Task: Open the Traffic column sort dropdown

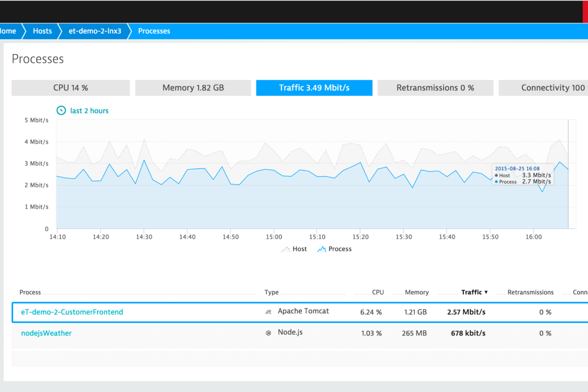Action: click(x=486, y=292)
